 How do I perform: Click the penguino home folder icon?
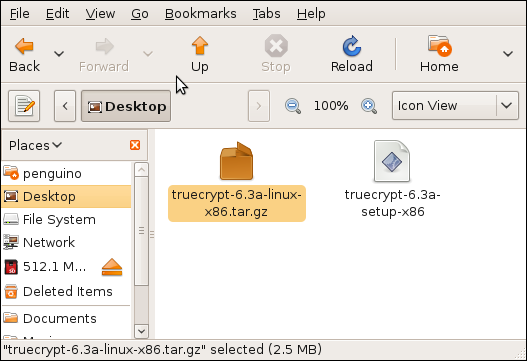[11, 173]
